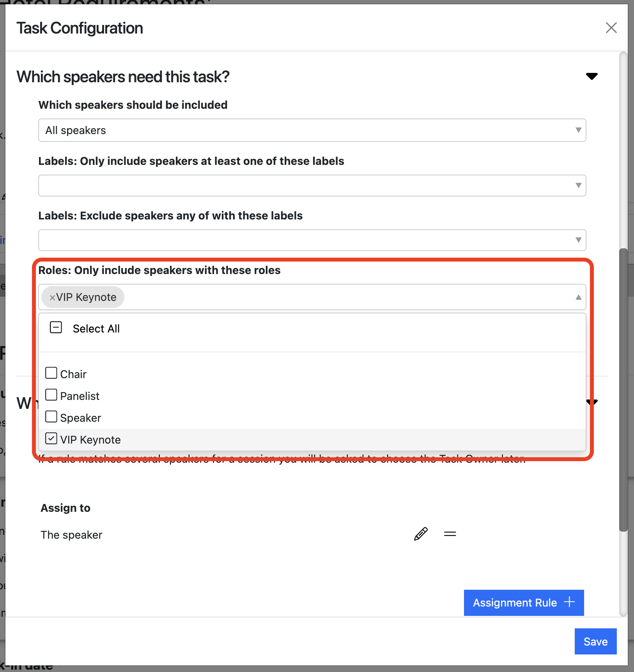The image size is (634, 672).
Task: Click the plus icon on Assignment Rule button
Action: [x=570, y=602]
